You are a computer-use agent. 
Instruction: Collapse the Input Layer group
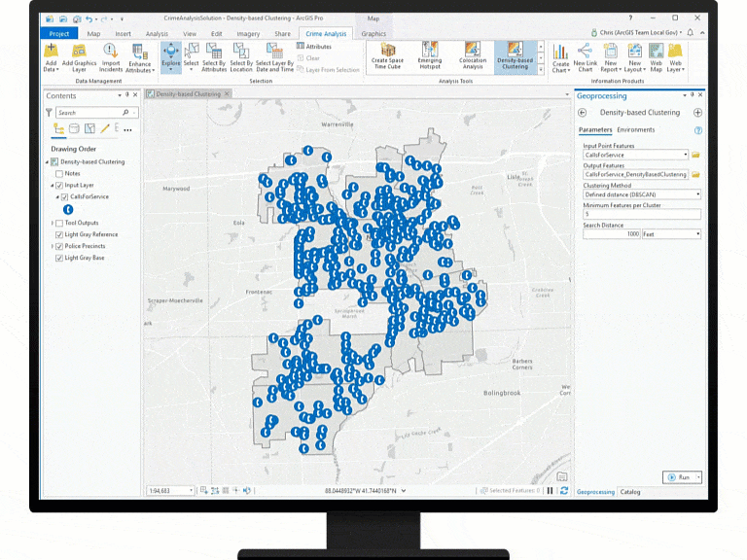(x=53, y=186)
